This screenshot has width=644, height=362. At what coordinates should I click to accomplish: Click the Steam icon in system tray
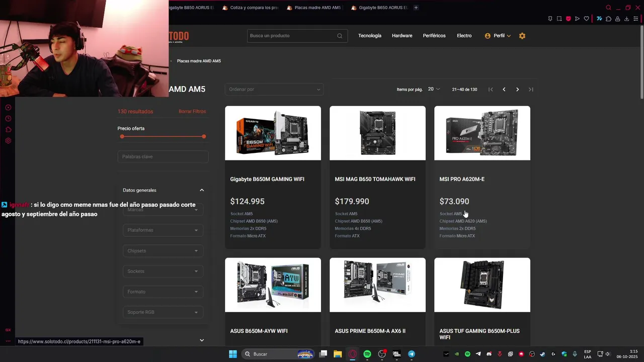(542, 354)
